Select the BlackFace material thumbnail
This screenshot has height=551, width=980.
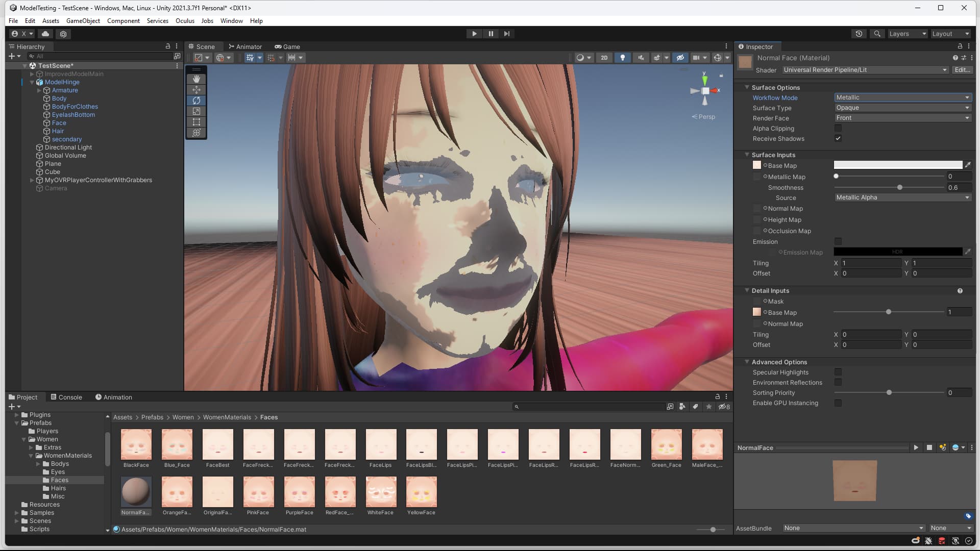[x=136, y=445]
